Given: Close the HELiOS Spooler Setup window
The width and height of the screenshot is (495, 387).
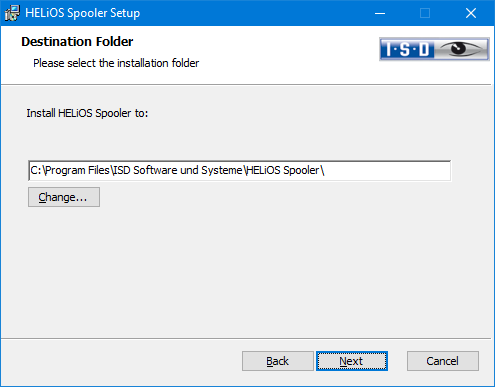Looking at the screenshot, I should (471, 13).
